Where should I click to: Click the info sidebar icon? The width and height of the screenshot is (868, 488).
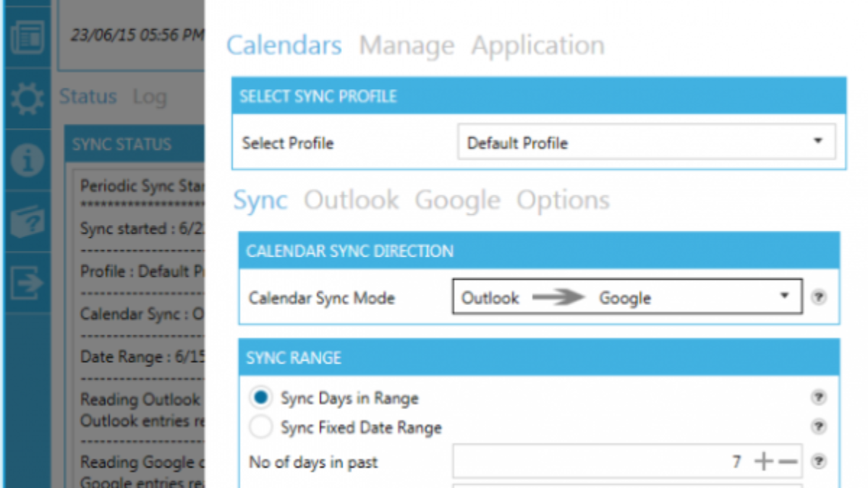coord(27,160)
